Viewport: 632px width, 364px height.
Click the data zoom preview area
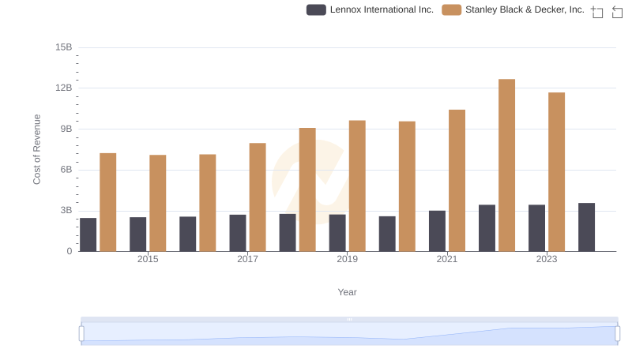[349, 334]
